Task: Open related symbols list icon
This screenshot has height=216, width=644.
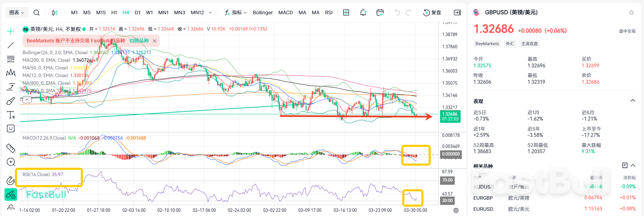Action: [625, 165]
